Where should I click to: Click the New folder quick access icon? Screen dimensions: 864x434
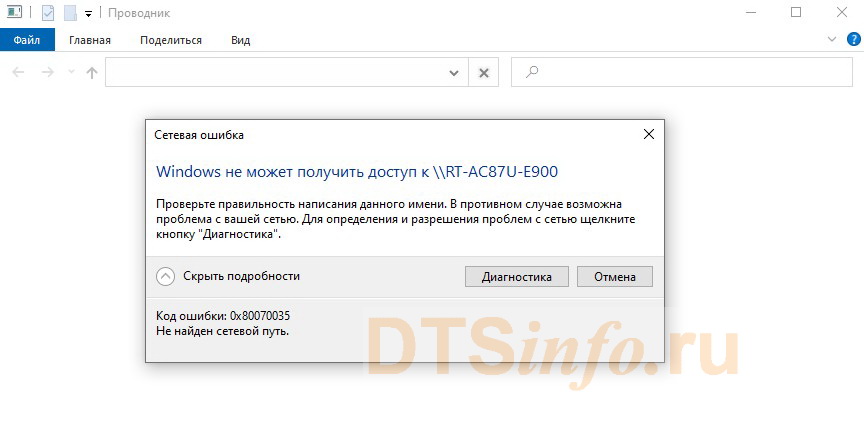(70, 13)
